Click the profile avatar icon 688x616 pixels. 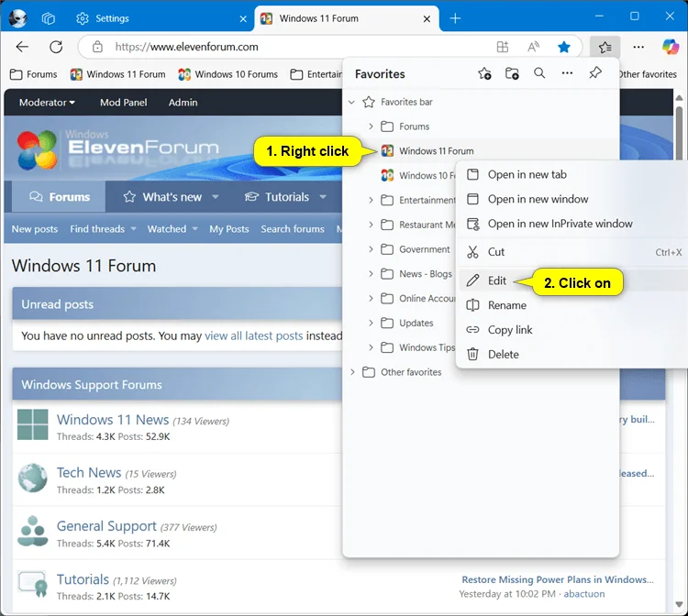pyautogui.click(x=17, y=18)
